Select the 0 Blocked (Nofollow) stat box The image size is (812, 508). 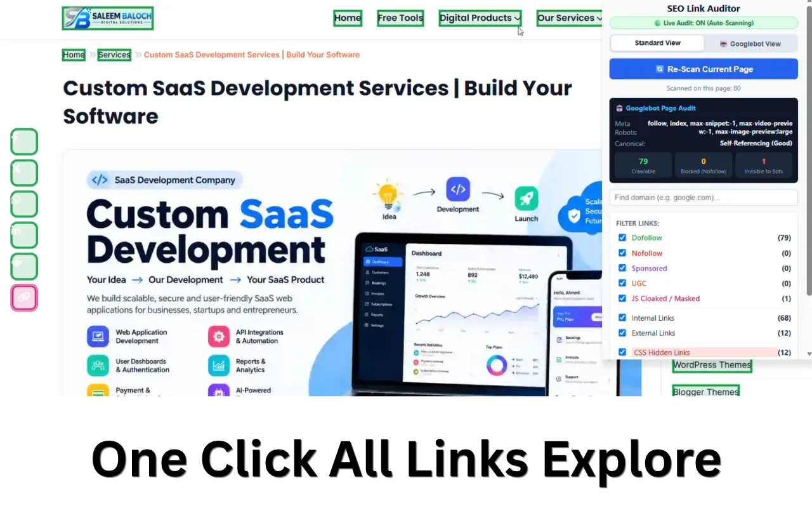[704, 166]
